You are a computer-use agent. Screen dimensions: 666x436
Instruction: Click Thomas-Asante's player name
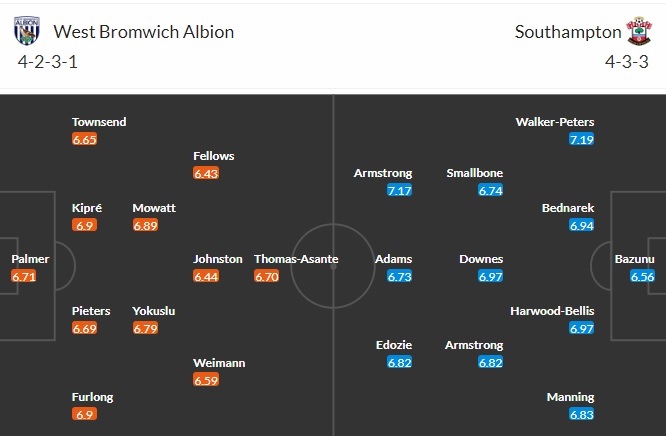tap(296, 259)
